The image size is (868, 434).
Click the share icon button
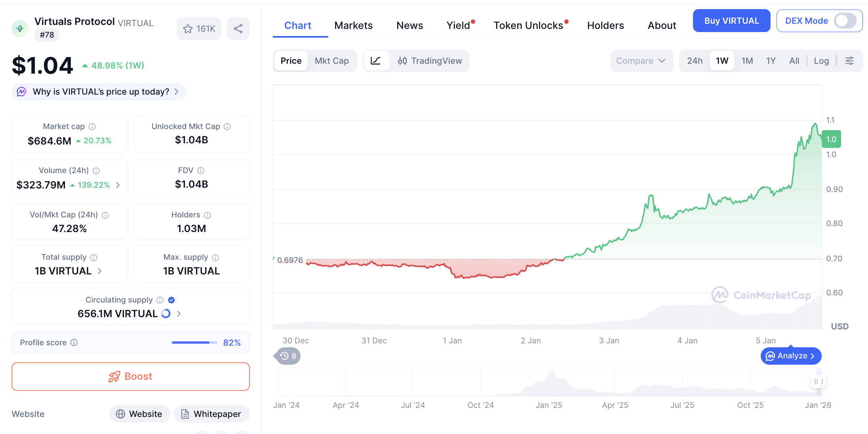coord(238,29)
